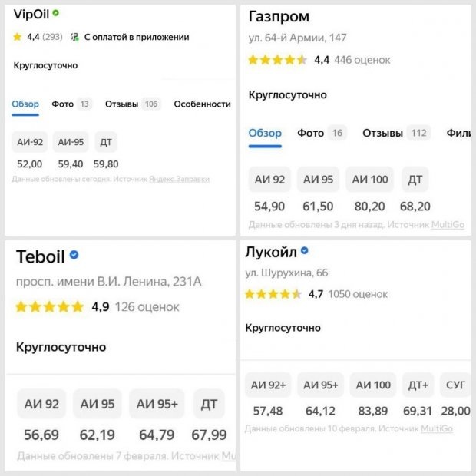Open the MultiGo source link under Газпром

click(448, 225)
